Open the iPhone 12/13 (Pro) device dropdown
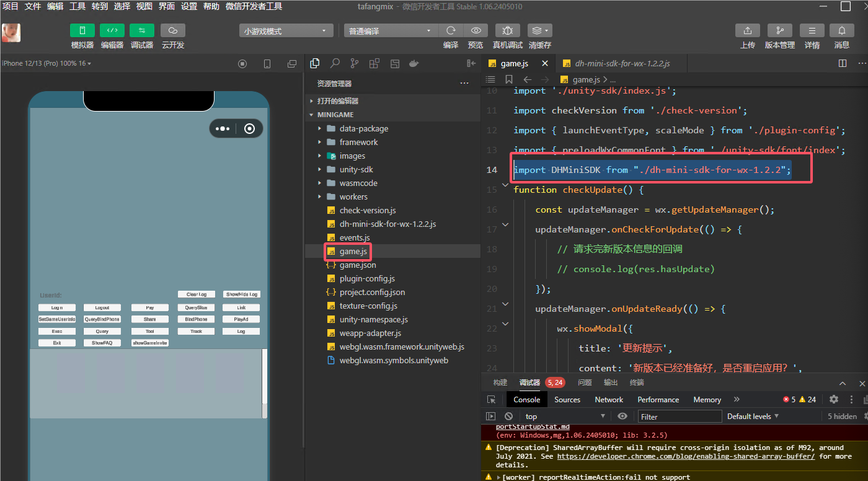The image size is (868, 481). pos(46,64)
